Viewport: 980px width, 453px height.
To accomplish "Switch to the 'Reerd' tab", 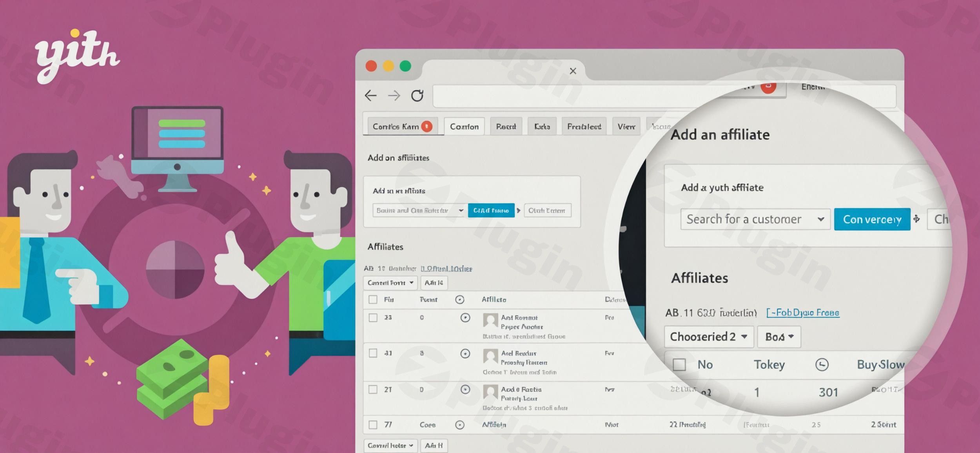I will 506,126.
